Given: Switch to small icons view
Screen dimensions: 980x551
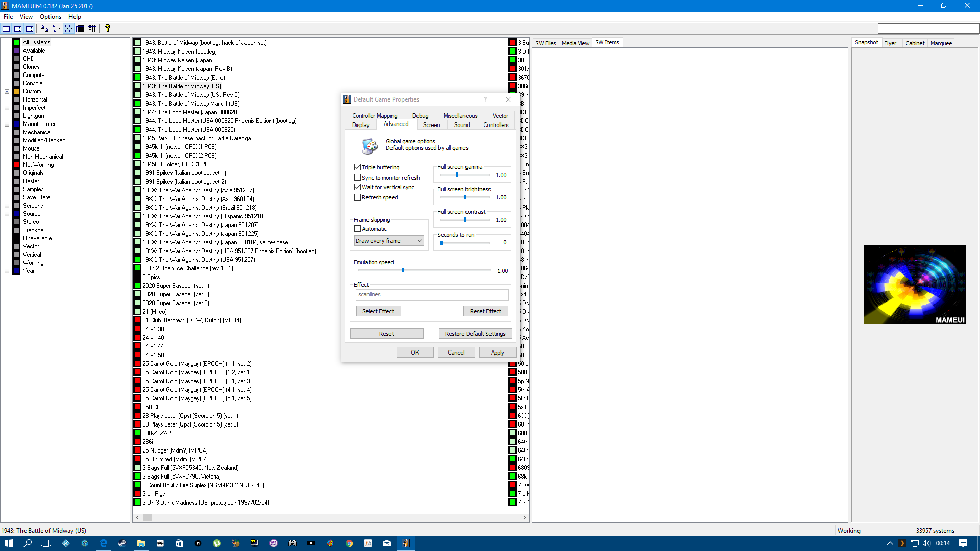Looking at the screenshot, I should 57,29.
